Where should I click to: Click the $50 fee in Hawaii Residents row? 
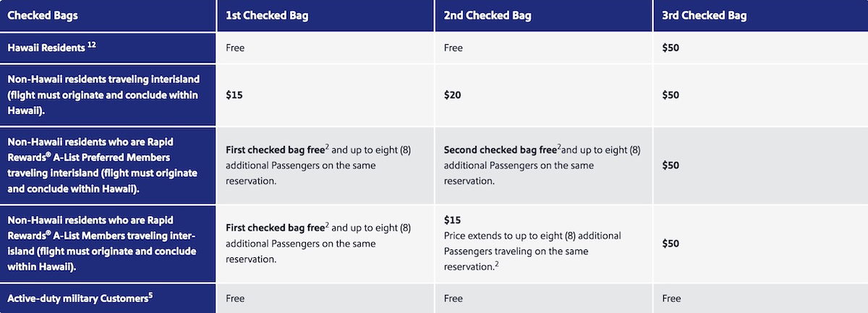pyautogui.click(x=671, y=48)
